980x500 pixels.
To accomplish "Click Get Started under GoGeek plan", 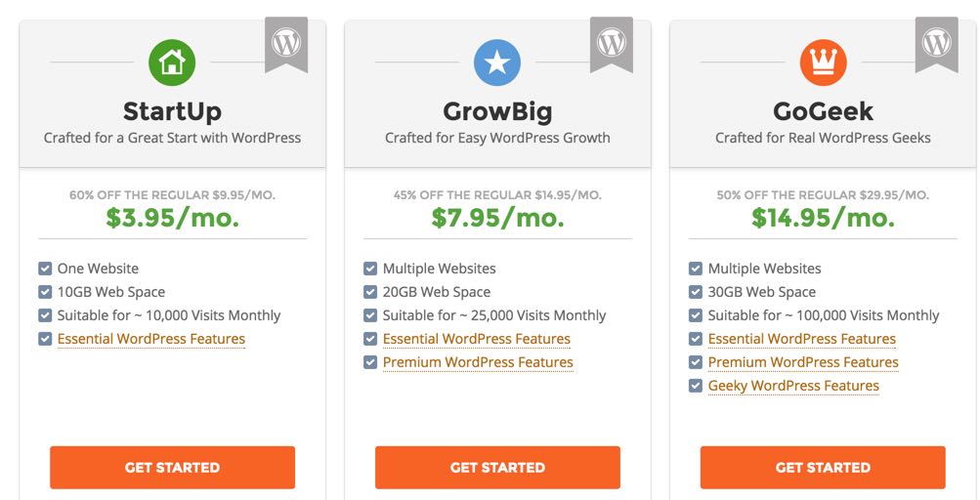I will click(x=823, y=468).
